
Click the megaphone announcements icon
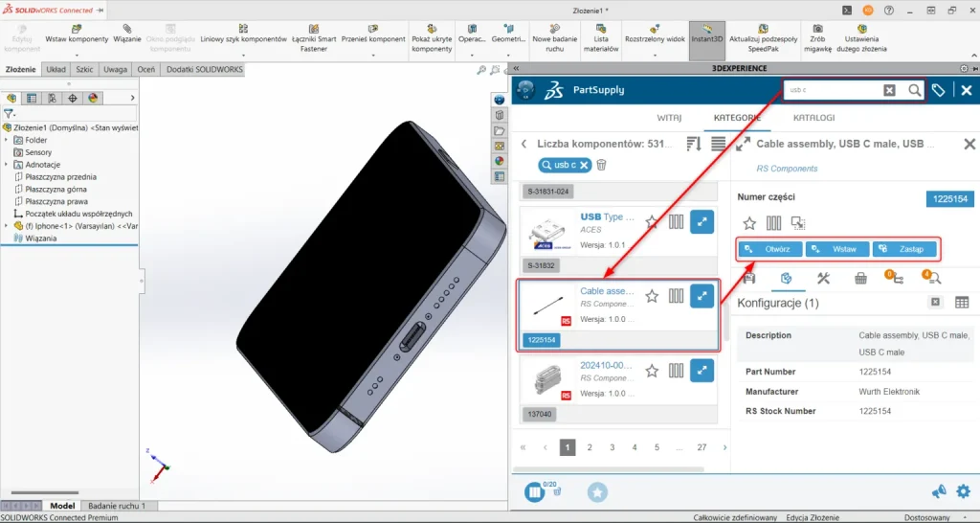tap(939, 491)
